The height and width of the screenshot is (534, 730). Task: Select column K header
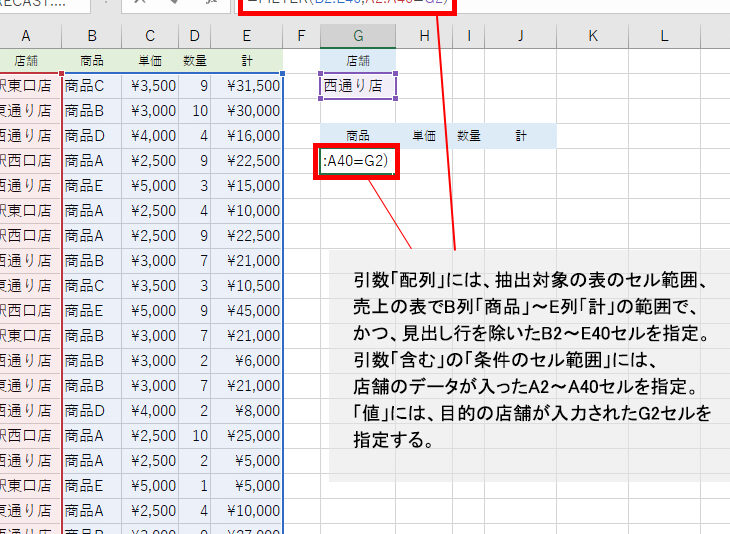point(592,36)
